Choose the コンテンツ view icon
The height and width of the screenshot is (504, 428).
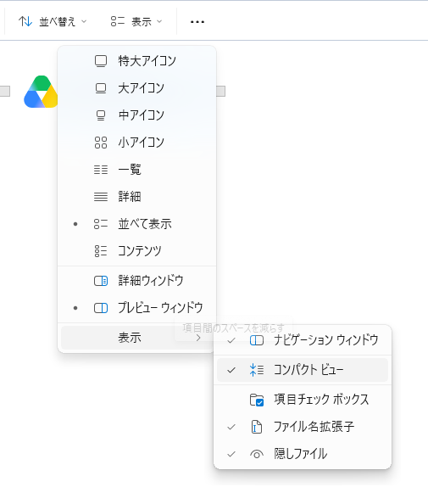101,250
